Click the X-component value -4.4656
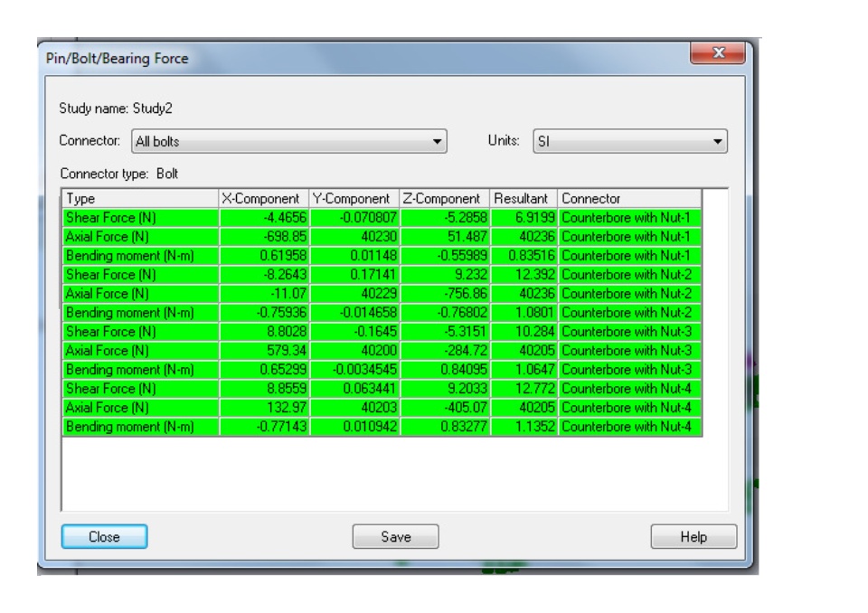The width and height of the screenshot is (868, 613). (285, 218)
